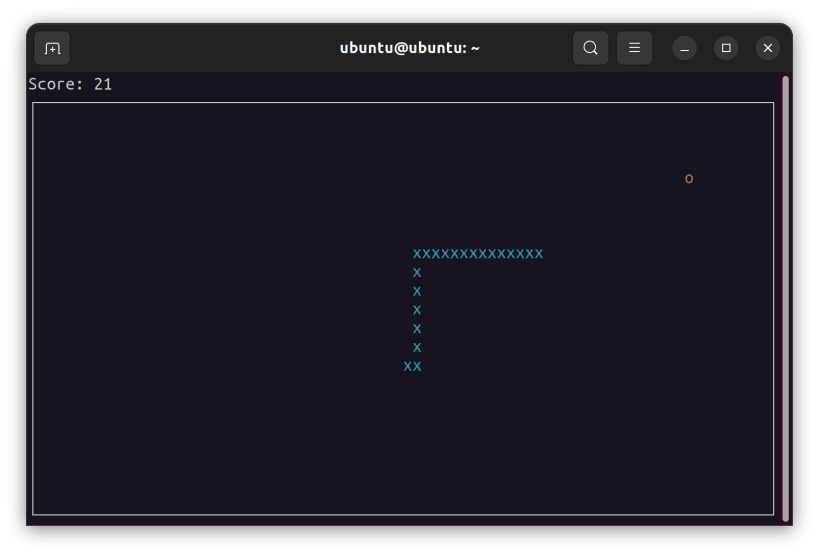Image resolution: width=819 pixels, height=555 pixels.
Task: Maximize the terminal window
Action: coord(726,48)
